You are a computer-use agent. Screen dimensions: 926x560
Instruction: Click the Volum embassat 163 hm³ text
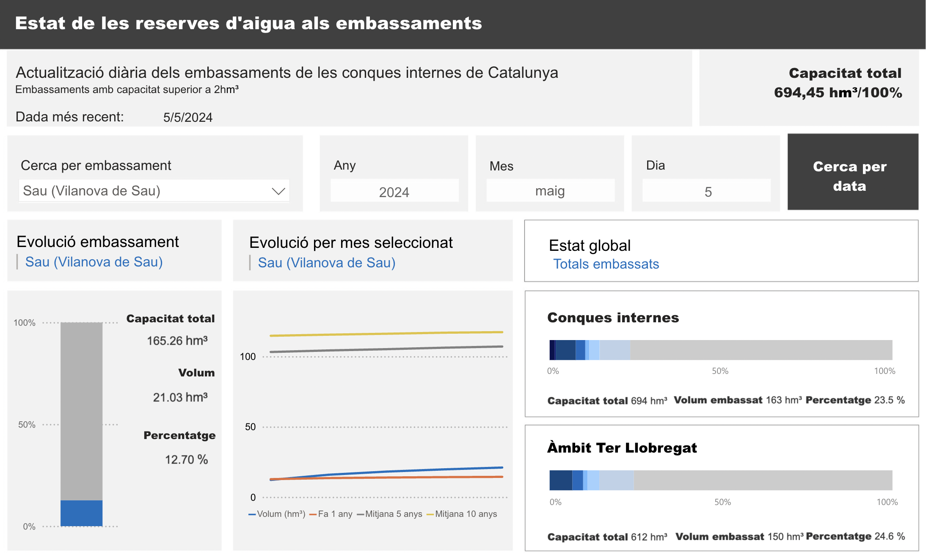(x=738, y=400)
